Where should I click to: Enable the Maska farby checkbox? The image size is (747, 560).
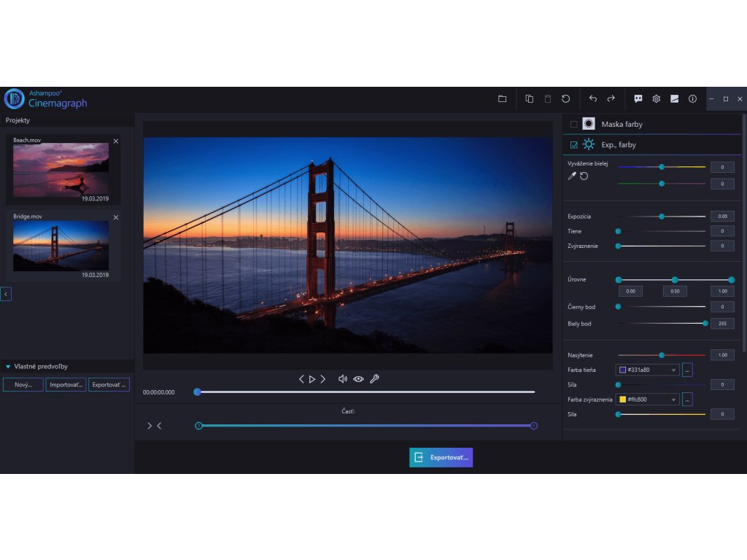coord(573,124)
